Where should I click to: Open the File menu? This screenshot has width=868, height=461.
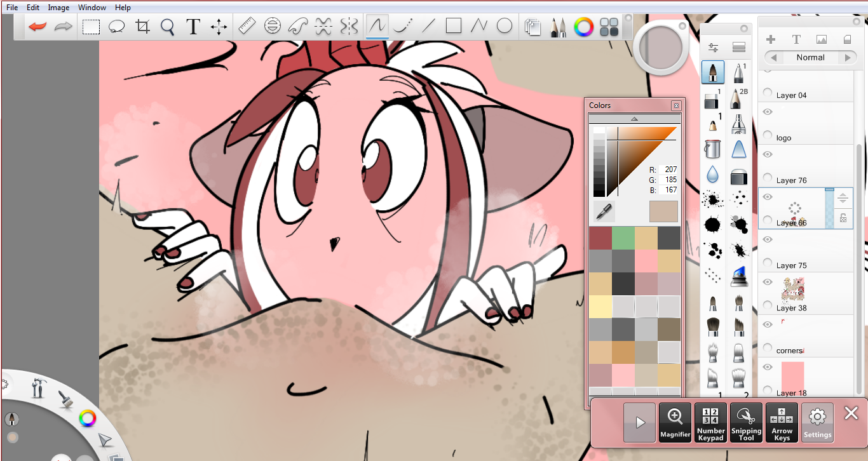tap(12, 8)
